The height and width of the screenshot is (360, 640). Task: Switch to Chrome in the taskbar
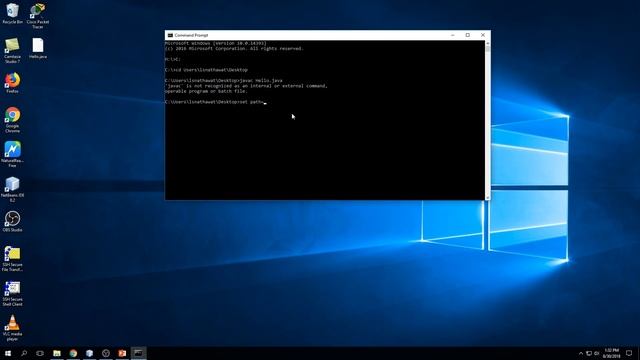(73, 353)
